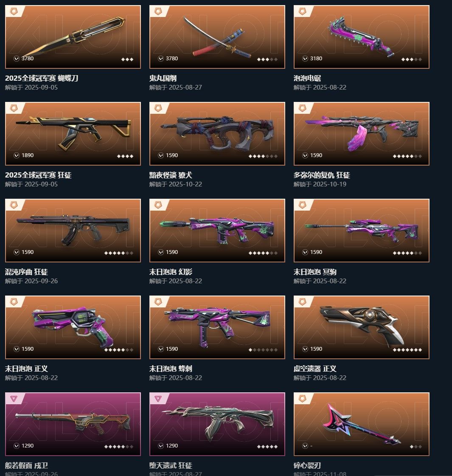The height and width of the screenshot is (476, 452).
Task: Open the 泡泡电锯 chainsaw skin image
Action: tap(361, 37)
